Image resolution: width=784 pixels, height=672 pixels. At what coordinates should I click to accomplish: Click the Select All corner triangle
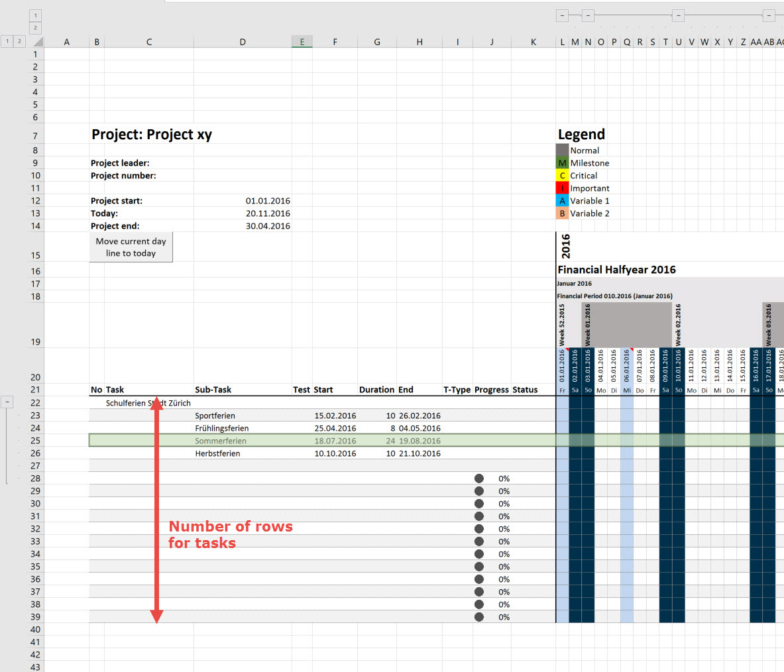[37, 42]
